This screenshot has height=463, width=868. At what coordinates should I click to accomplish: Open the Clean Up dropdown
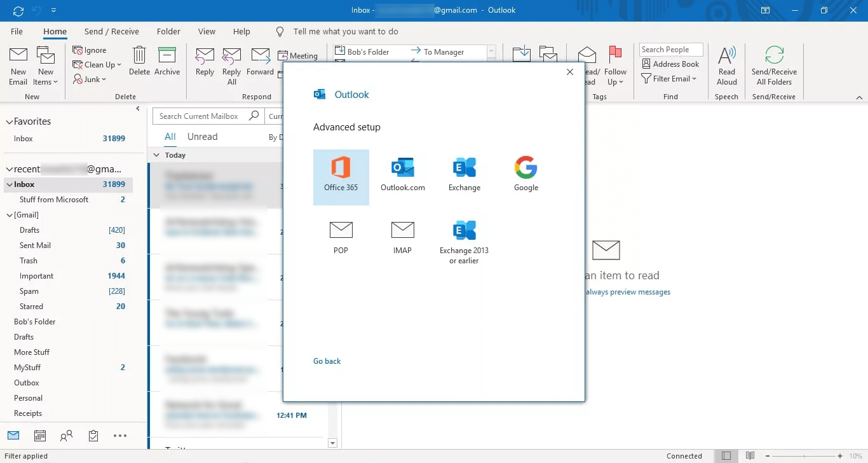click(97, 65)
